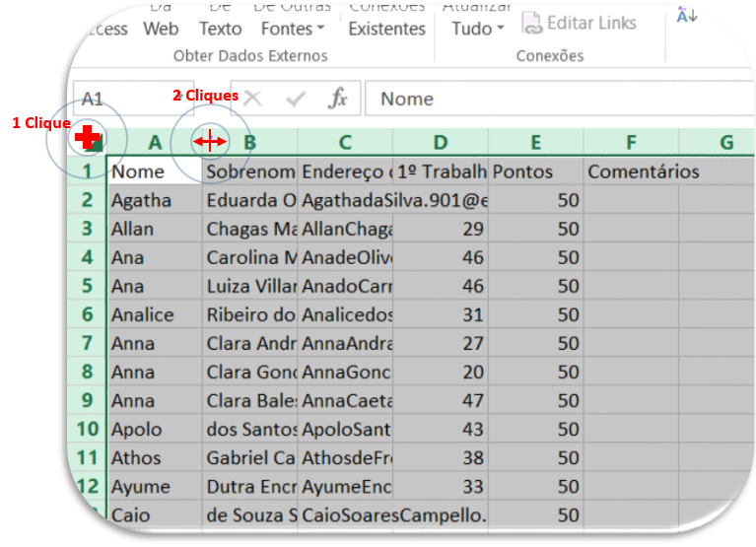Viewport: 756px width, 547px height.
Task: Click the formula bar cancel X icon
Action: 253,99
